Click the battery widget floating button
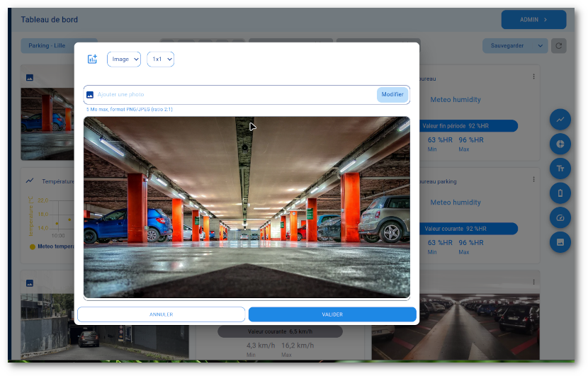Image resolution: width=588 pixels, height=376 pixels. coord(560,193)
